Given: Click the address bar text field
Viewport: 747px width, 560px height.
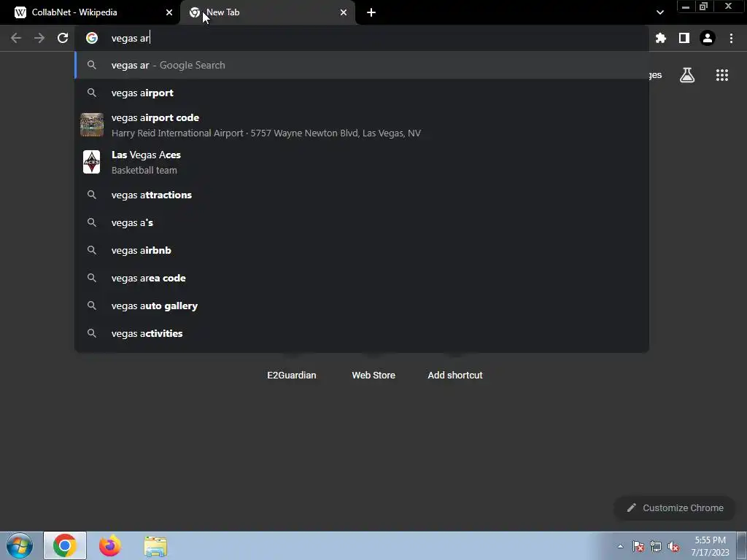Looking at the screenshot, I should (362, 38).
